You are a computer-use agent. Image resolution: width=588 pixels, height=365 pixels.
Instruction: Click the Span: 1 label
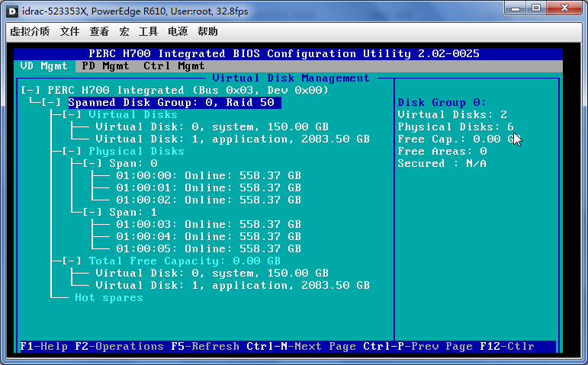(x=133, y=213)
